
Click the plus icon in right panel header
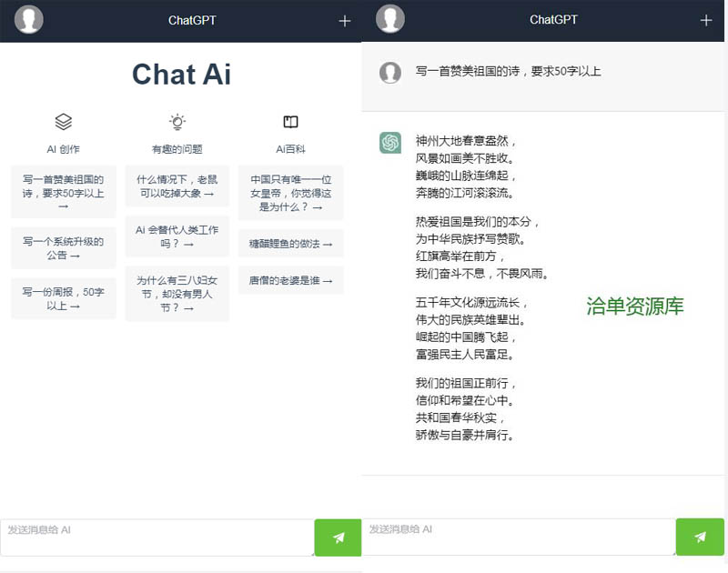click(706, 20)
